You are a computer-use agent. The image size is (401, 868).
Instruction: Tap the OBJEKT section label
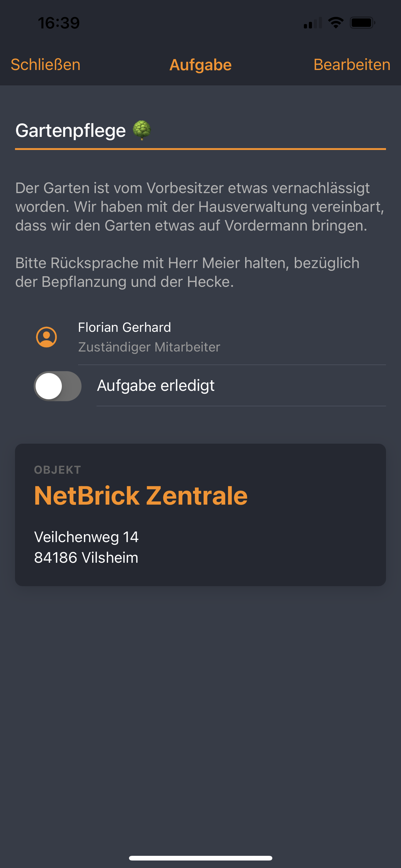coord(57,470)
